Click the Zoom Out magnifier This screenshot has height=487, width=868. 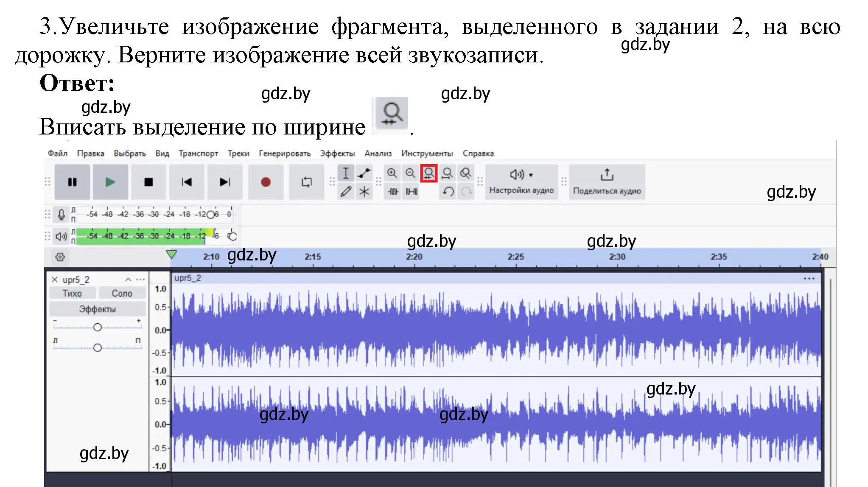(410, 173)
